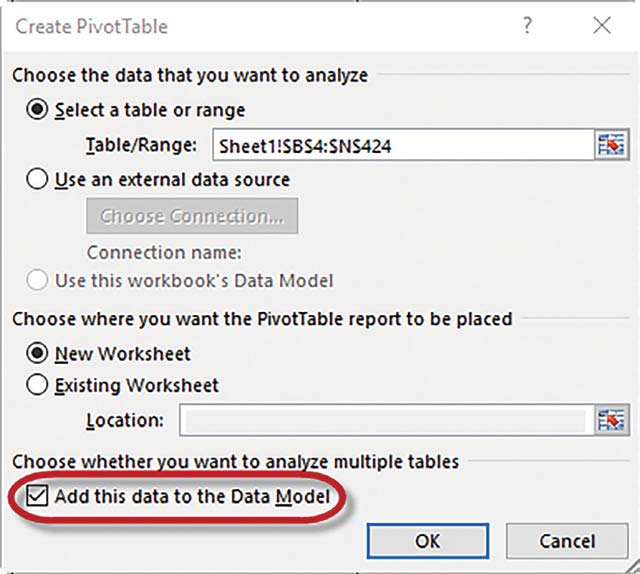Click the 'Create PivotTable' title bar

click(250, 26)
